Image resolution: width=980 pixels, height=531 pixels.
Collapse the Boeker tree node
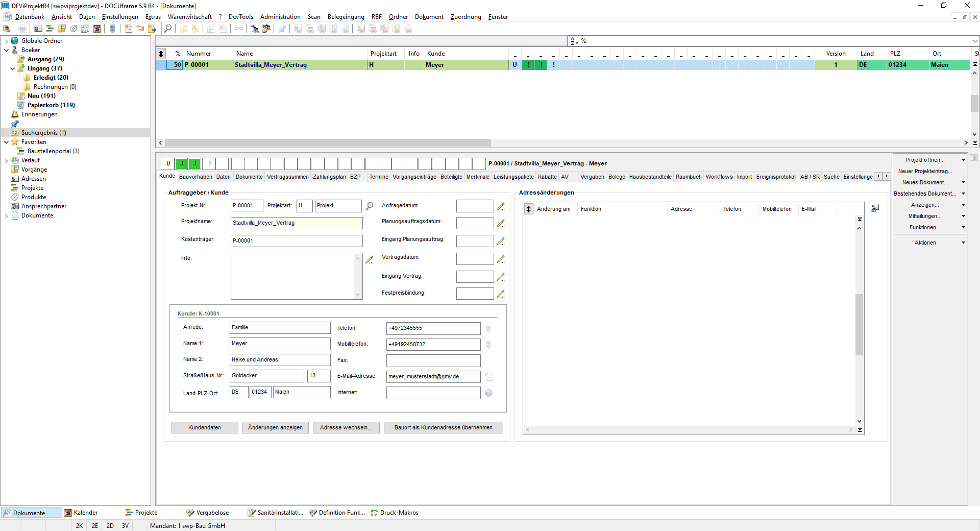point(6,50)
